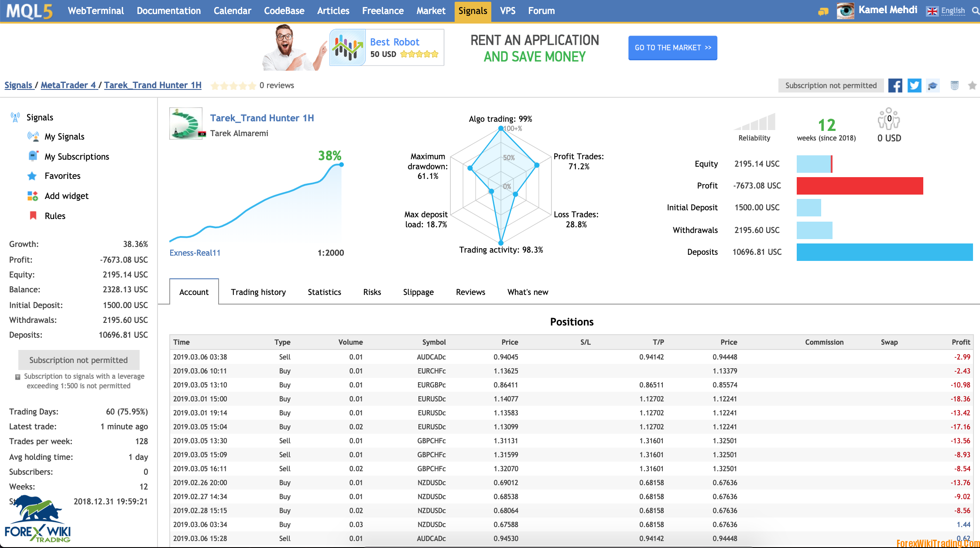
Task: Switch to the Slippage tab
Action: pos(418,292)
